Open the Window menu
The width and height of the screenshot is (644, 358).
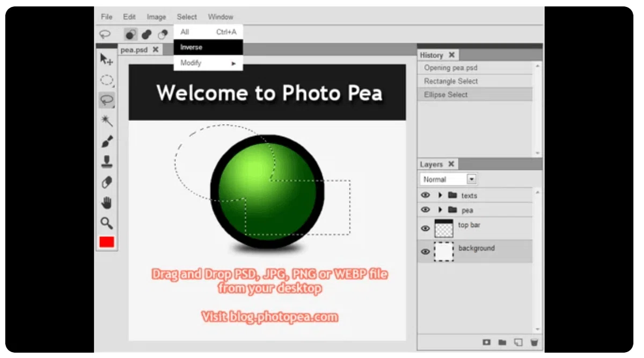[221, 17]
